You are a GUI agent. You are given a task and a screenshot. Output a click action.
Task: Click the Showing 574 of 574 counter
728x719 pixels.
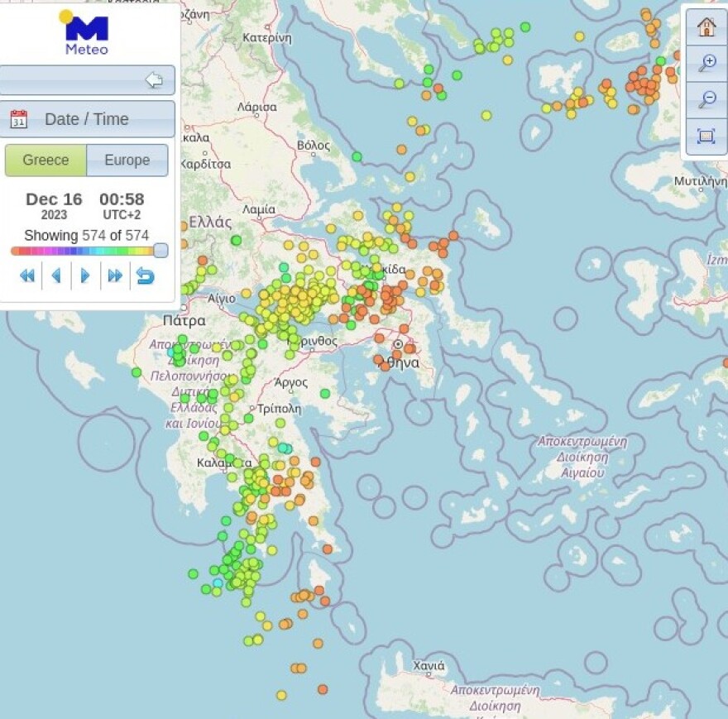(87, 236)
